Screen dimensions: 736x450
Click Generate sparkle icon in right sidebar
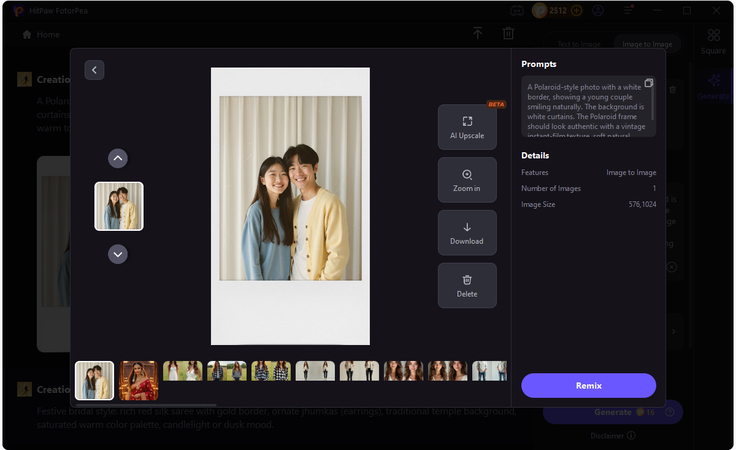[714, 87]
